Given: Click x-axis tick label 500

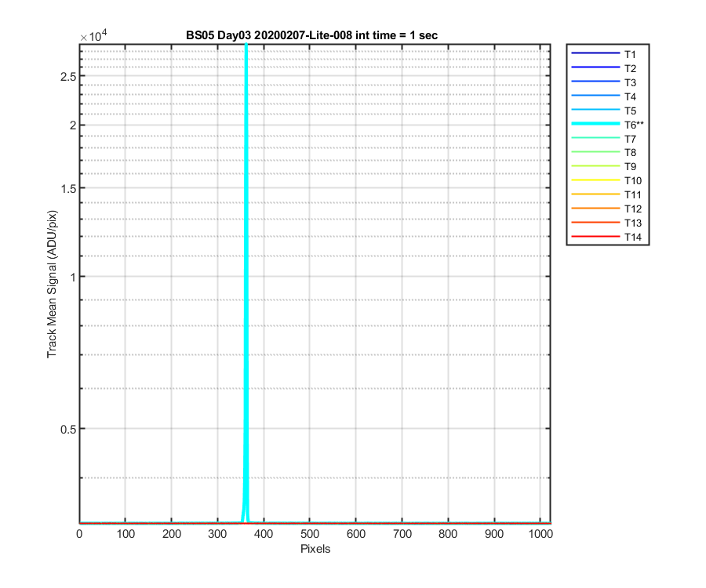Looking at the screenshot, I should 310,534.
